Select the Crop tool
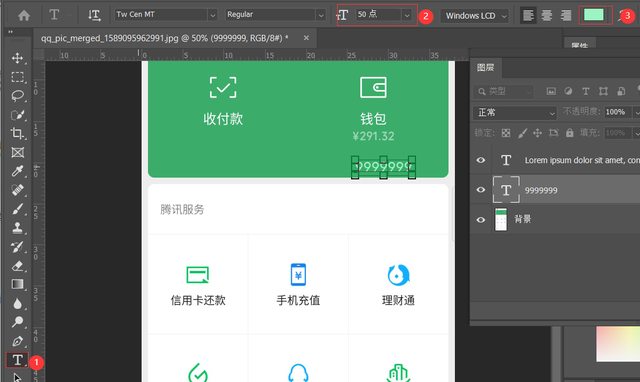640x382 pixels. coord(17,133)
